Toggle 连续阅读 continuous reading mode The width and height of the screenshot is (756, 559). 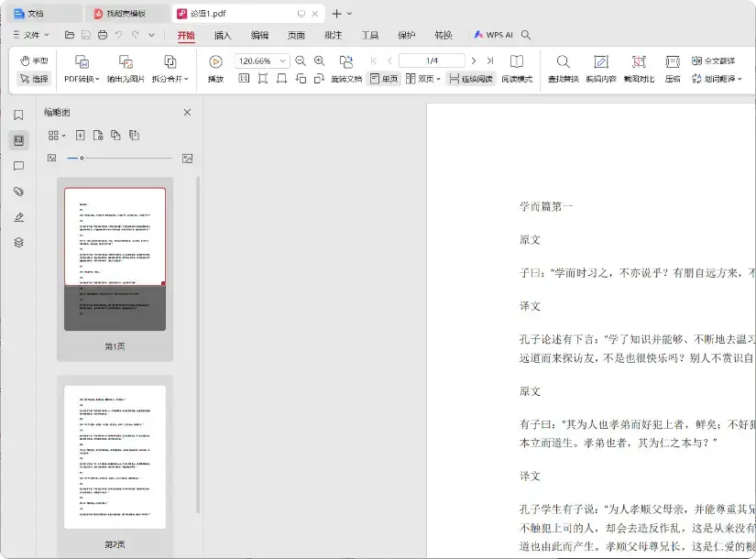coord(470,79)
